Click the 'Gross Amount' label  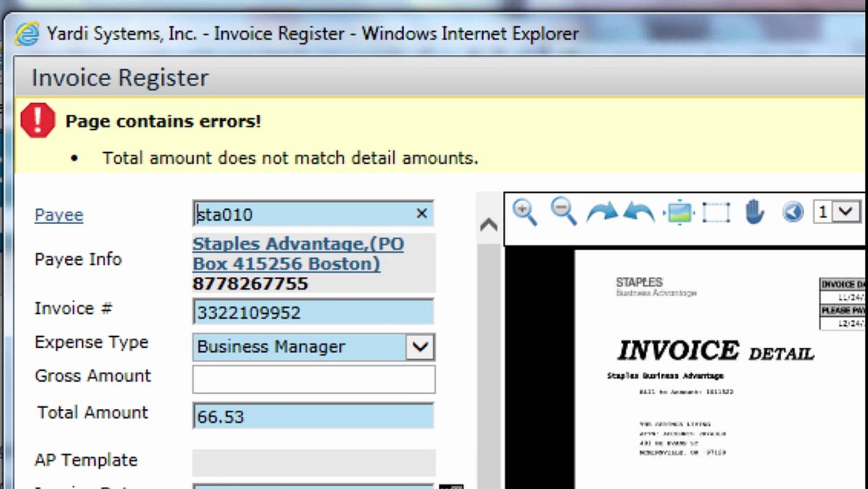pos(92,376)
